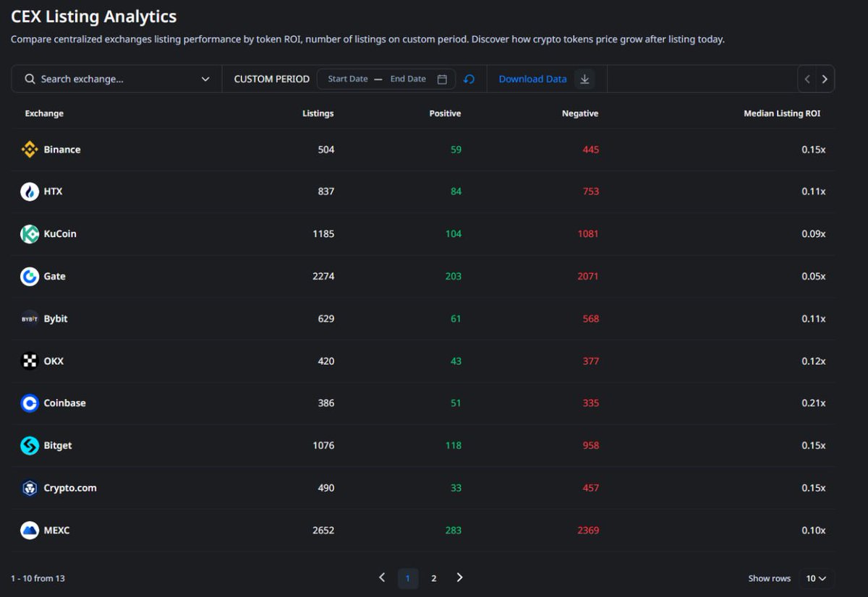Click the OKX exchange logo icon
The height and width of the screenshot is (597, 868).
click(x=30, y=361)
